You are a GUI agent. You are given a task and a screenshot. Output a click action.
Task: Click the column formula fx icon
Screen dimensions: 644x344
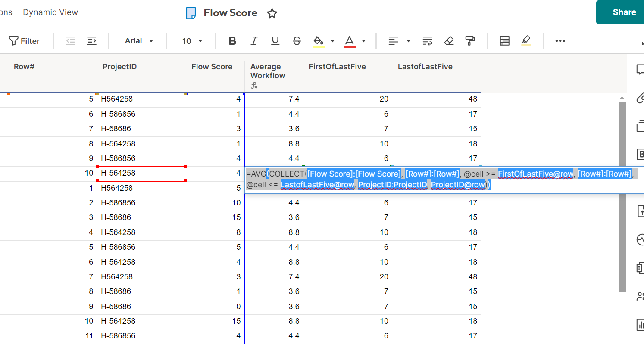tap(254, 86)
